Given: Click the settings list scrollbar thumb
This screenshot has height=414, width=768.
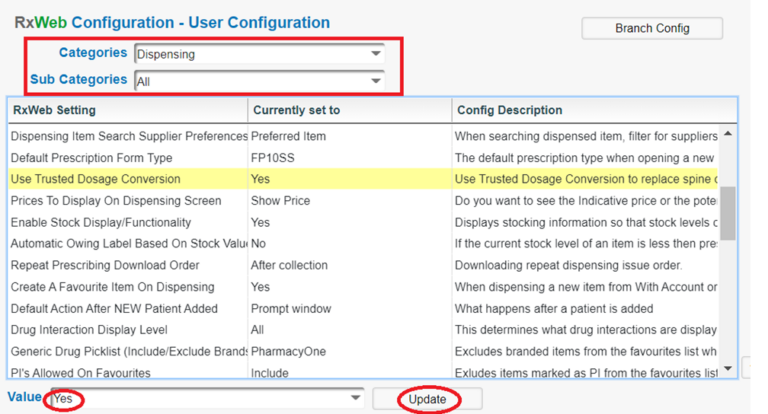Looking at the screenshot, I should click(x=727, y=213).
